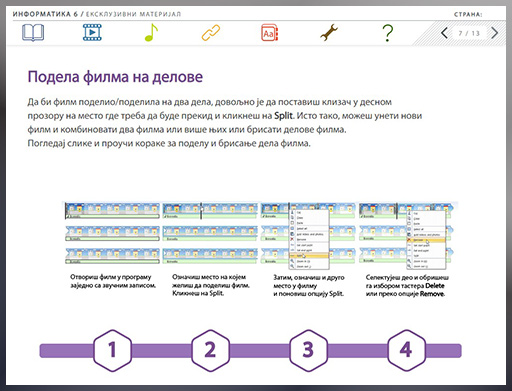The width and height of the screenshot is (512, 391).
Task: Click the 7 / 13 page counter
Action: tap(469, 33)
